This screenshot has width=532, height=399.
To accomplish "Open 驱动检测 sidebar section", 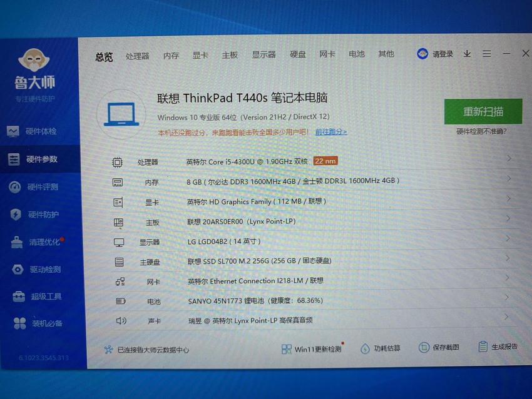I will tap(36, 270).
